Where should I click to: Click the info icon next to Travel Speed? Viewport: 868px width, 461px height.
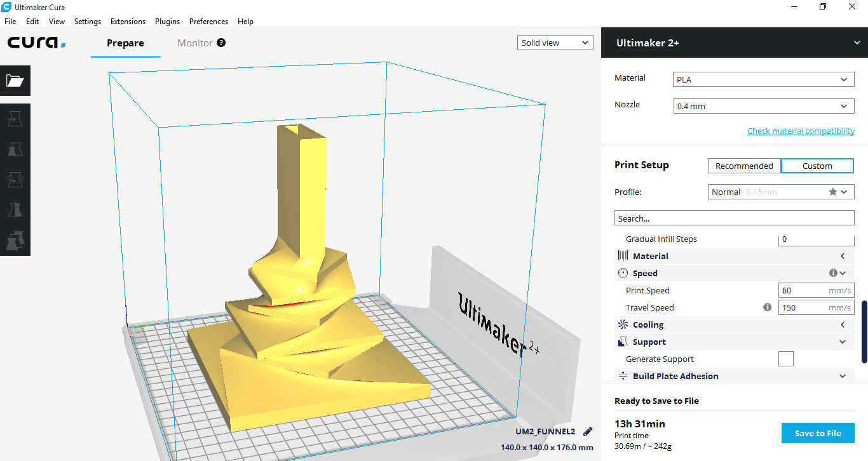coord(767,307)
